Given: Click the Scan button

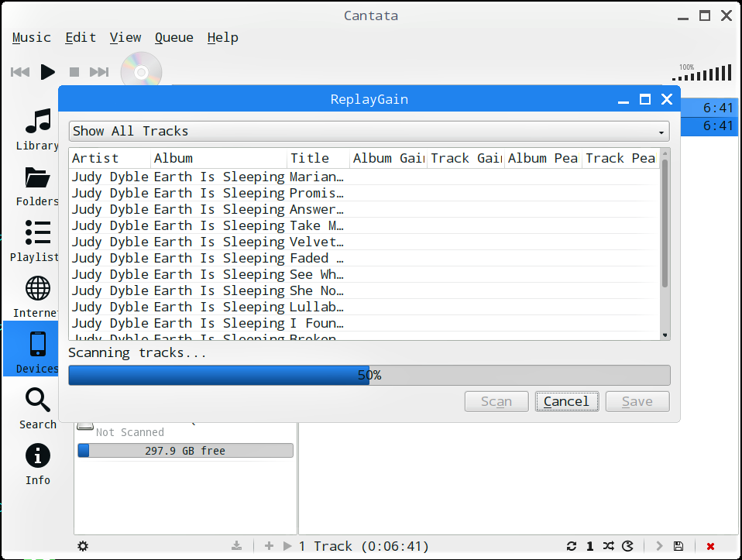Looking at the screenshot, I should [496, 401].
